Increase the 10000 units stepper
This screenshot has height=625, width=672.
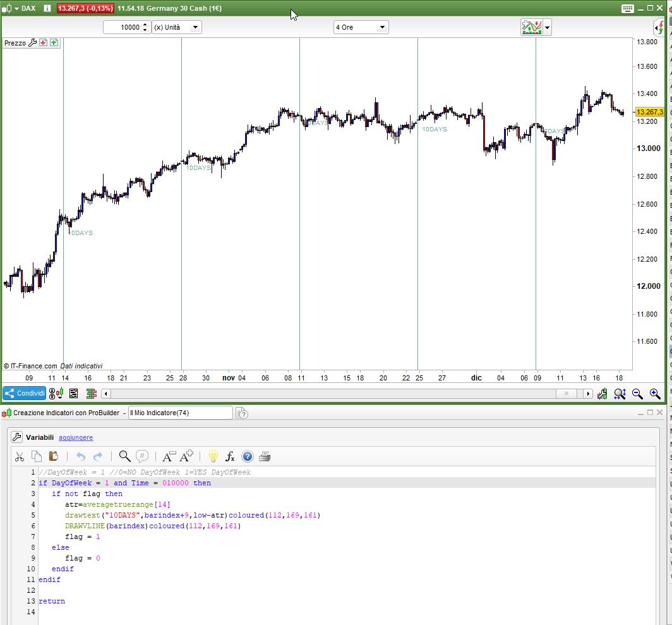click(145, 25)
